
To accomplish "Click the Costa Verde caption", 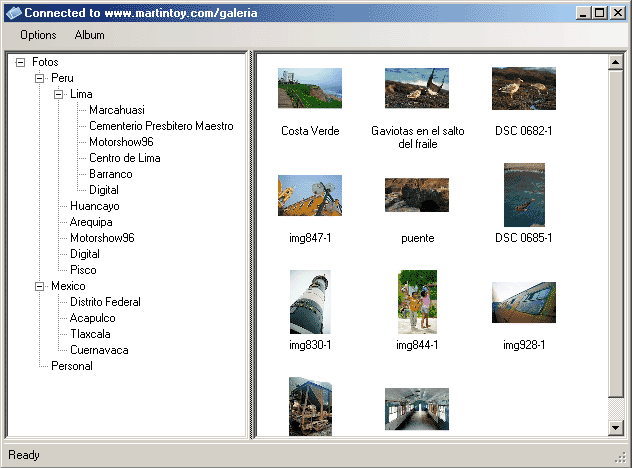I will (x=310, y=131).
